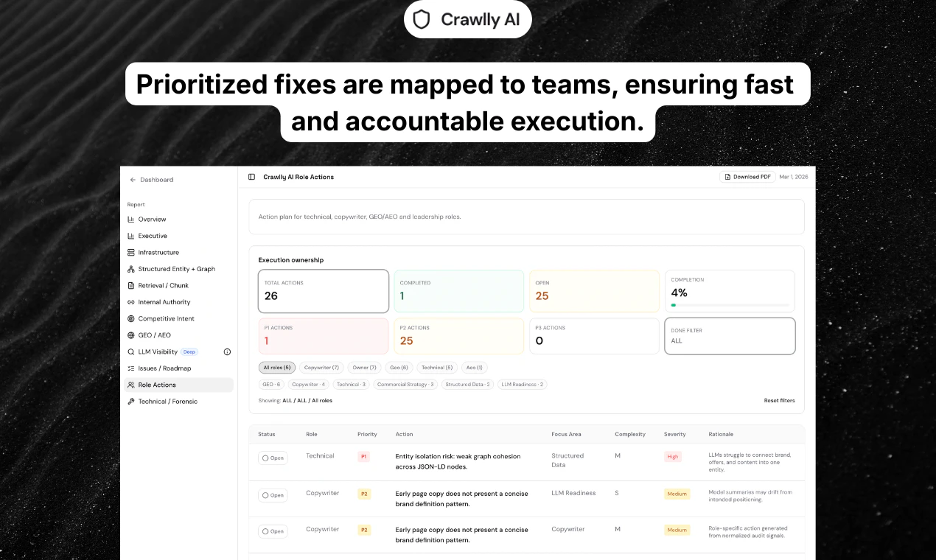The height and width of the screenshot is (560, 936).
Task: Select the Copywriter (7) role chip
Action: tap(321, 368)
